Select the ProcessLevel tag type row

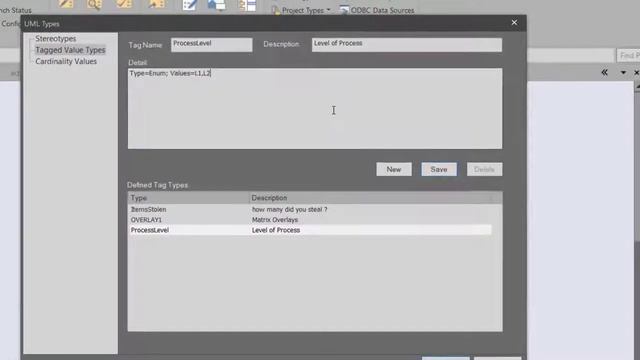coord(310,230)
